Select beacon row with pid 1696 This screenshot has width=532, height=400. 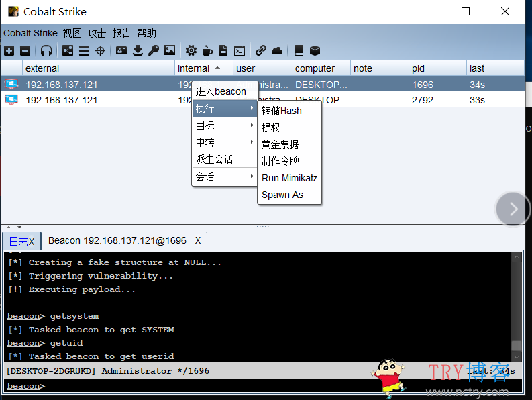click(263, 84)
